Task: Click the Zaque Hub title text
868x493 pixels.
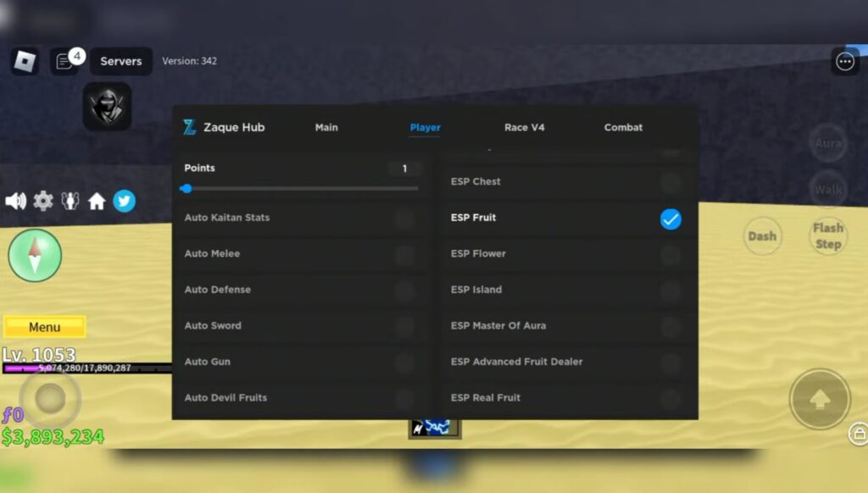Action: click(x=234, y=127)
